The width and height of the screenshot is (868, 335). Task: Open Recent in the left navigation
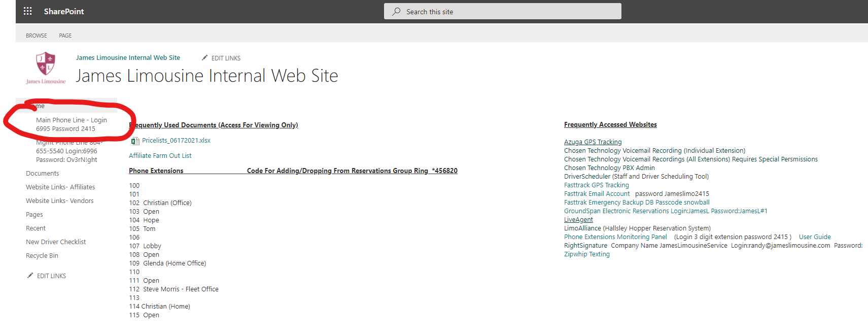coord(36,228)
